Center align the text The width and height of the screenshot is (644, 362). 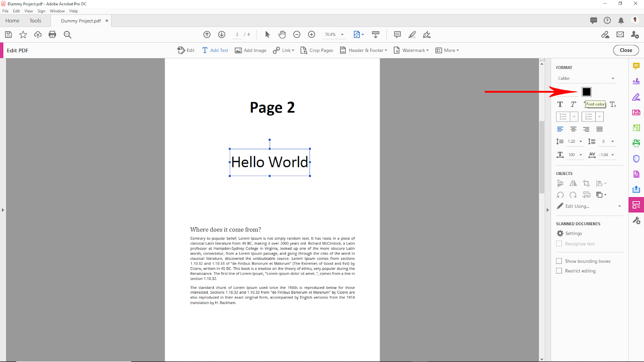pos(573,129)
